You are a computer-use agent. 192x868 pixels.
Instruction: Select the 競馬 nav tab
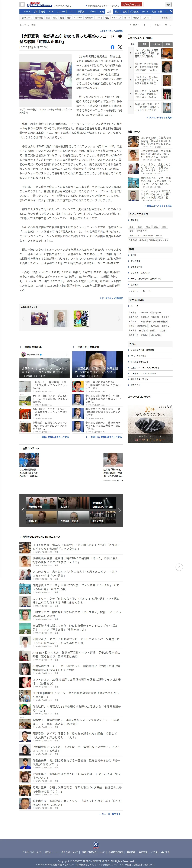[124, 11]
